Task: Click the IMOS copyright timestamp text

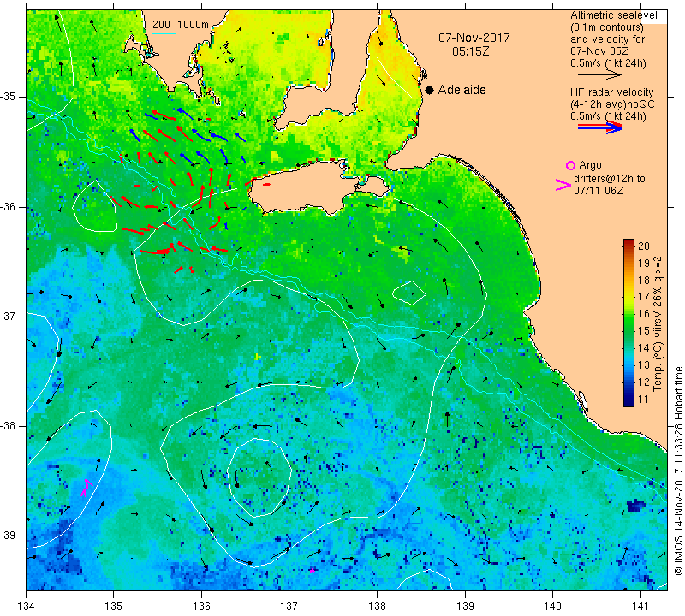Action: click(x=678, y=471)
